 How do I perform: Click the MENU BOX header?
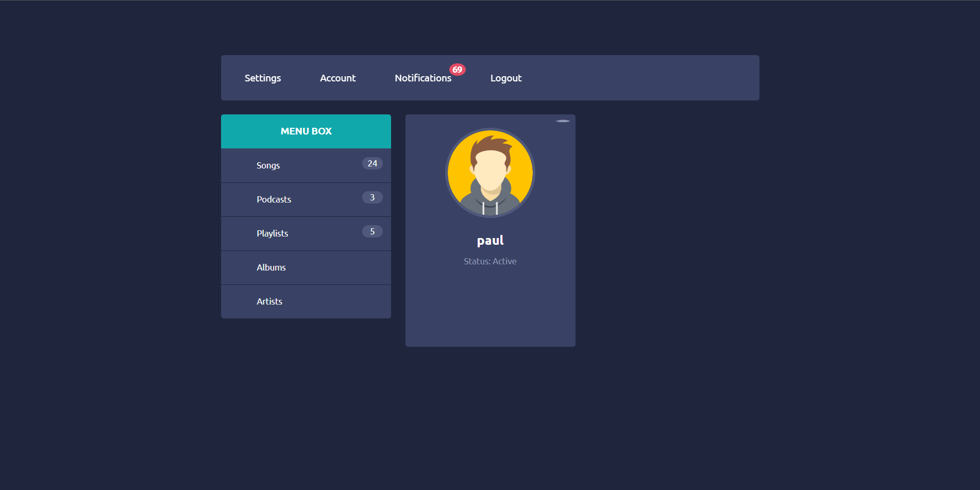306,131
